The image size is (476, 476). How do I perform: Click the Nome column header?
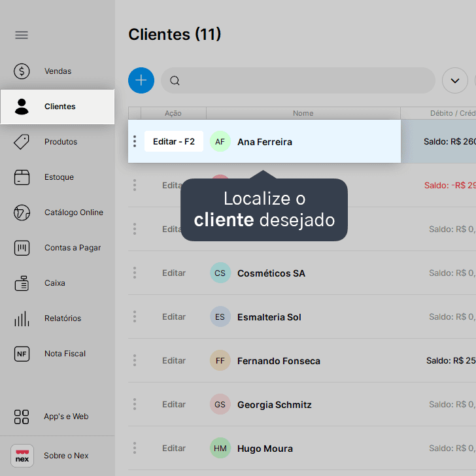coord(303,113)
